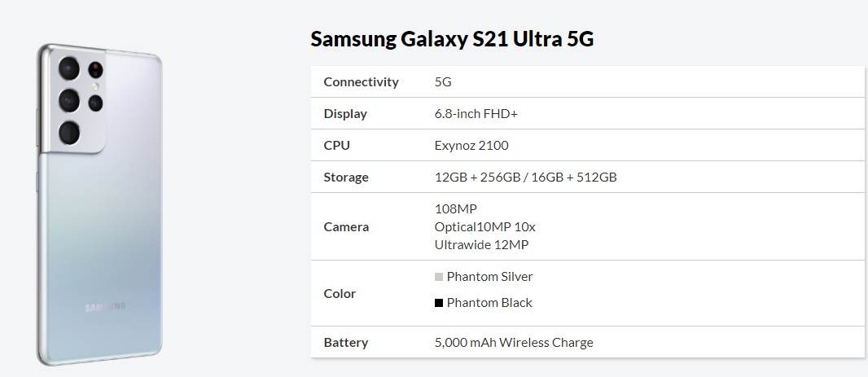Click the 12GB + 256GB storage text

[x=479, y=177]
